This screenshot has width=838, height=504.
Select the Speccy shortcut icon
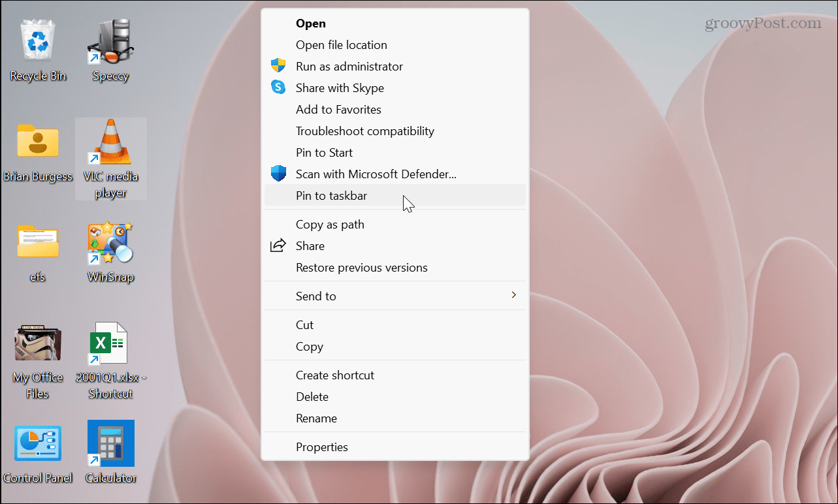click(110, 42)
